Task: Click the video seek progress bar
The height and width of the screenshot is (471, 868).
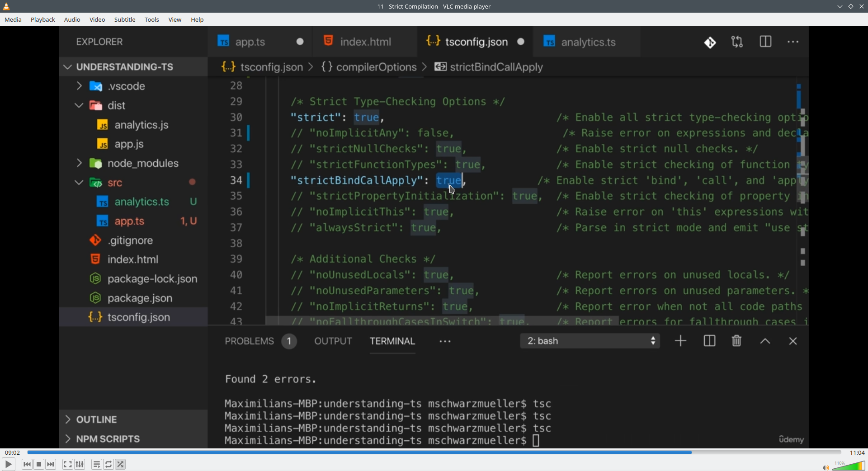Action: point(434,452)
